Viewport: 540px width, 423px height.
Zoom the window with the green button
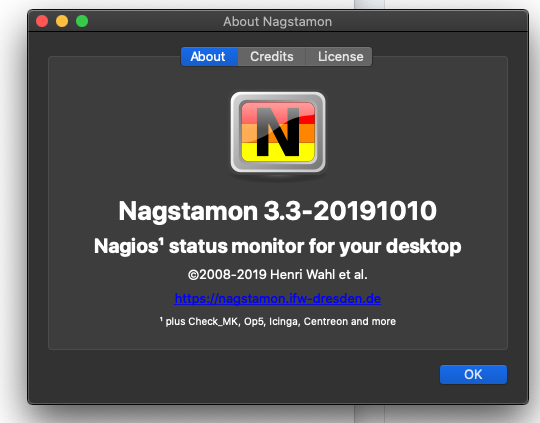click(x=82, y=21)
